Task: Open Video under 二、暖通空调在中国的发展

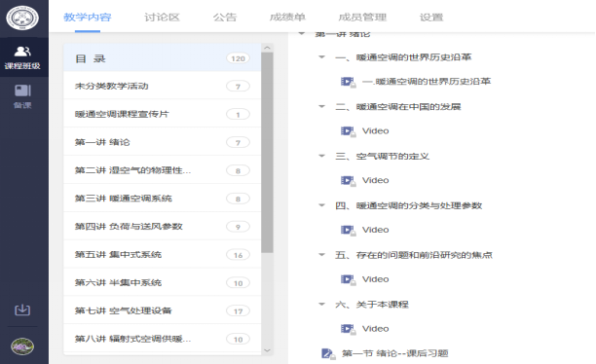Action: pos(376,131)
